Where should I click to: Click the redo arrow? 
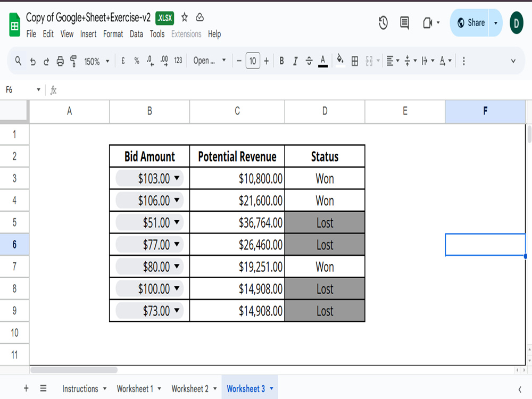tap(46, 61)
